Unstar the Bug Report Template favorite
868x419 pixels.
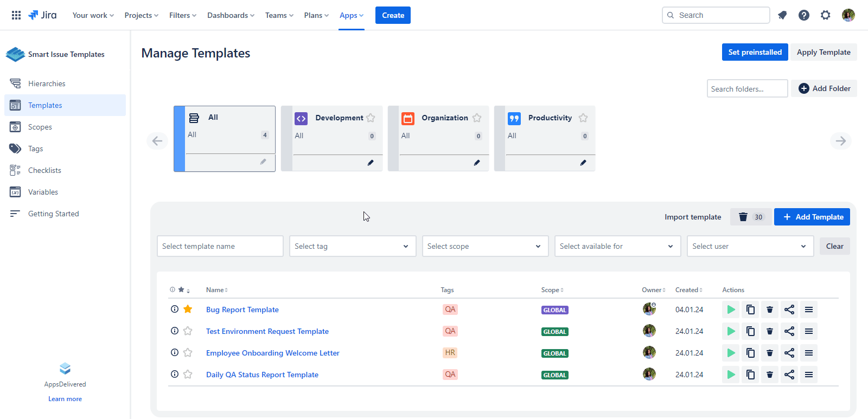click(x=188, y=309)
